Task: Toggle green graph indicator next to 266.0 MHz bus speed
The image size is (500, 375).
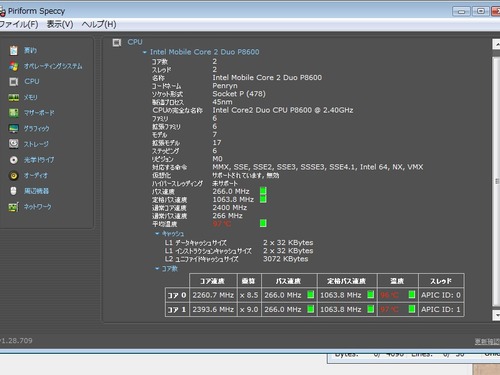Action: click(263, 191)
